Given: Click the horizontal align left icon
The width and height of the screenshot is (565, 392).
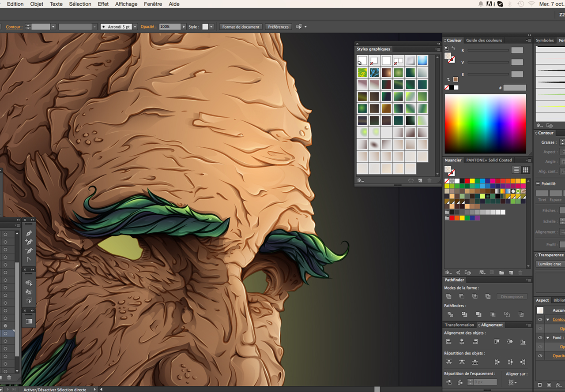Looking at the screenshot, I should pyautogui.click(x=449, y=342).
